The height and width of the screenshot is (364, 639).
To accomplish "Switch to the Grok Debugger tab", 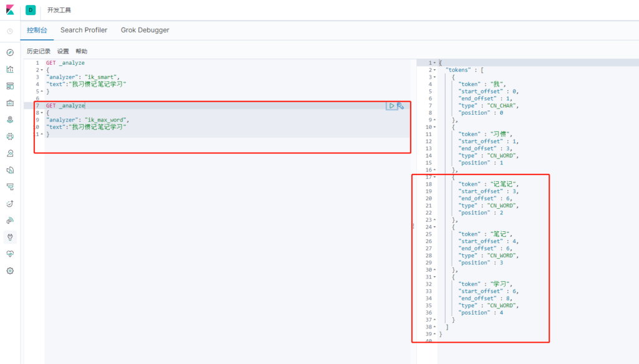I will coord(145,30).
